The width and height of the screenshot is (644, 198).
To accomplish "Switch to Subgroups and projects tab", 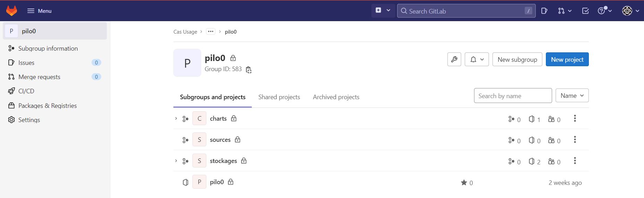I will [x=213, y=97].
